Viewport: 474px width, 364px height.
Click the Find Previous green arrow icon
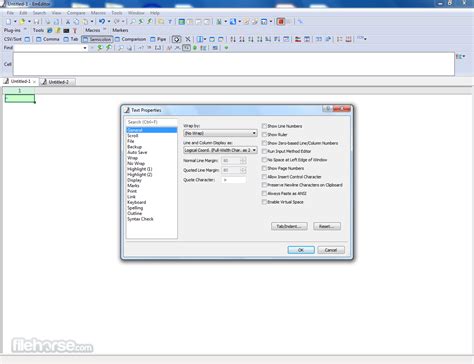[109, 48]
